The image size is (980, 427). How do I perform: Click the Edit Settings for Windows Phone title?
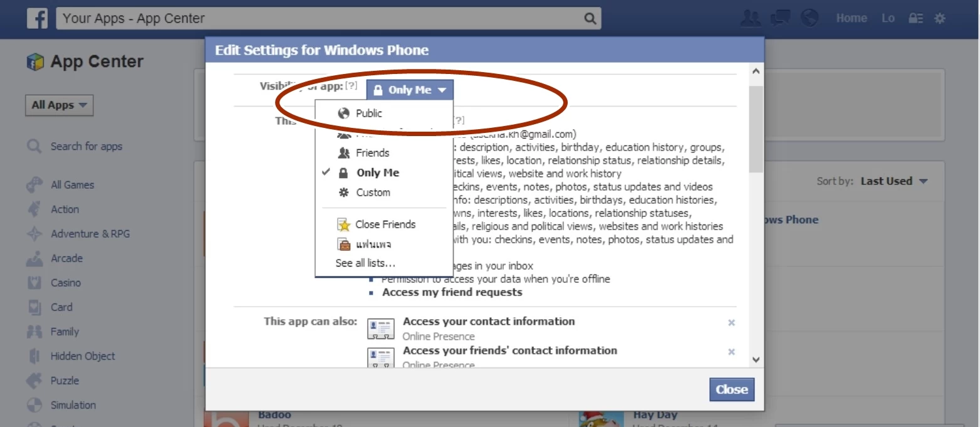tap(322, 50)
